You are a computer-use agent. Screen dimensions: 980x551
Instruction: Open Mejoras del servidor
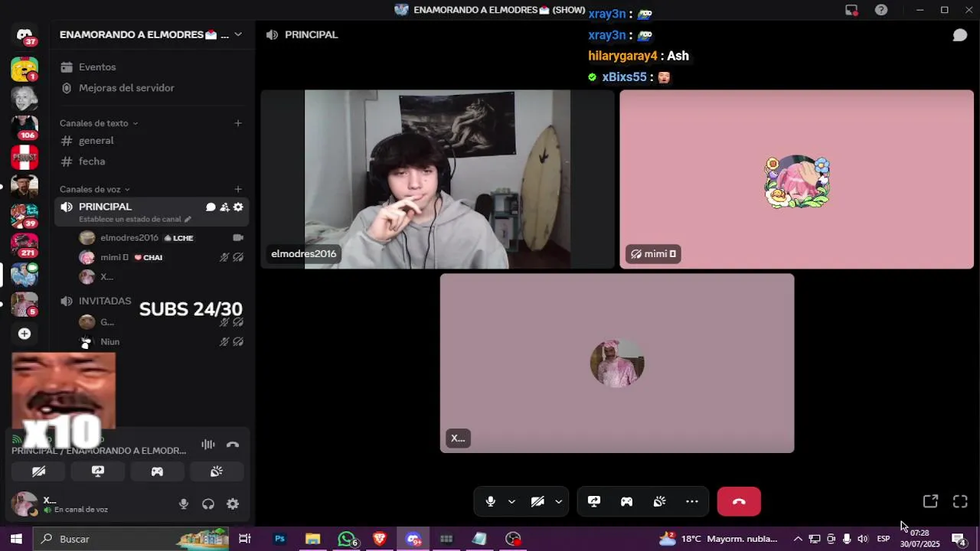click(151, 88)
